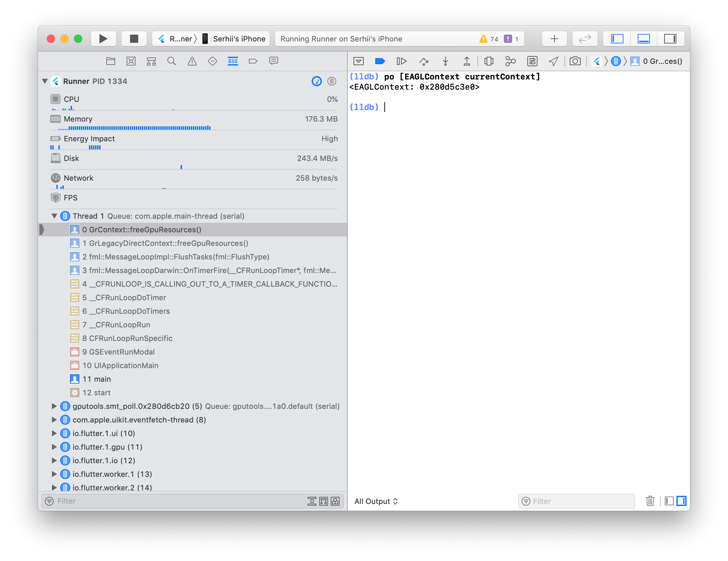This screenshot has width=728, height=561.
Task: Select '0 Gr...ces()' frame in jump bar
Action: tap(657, 61)
